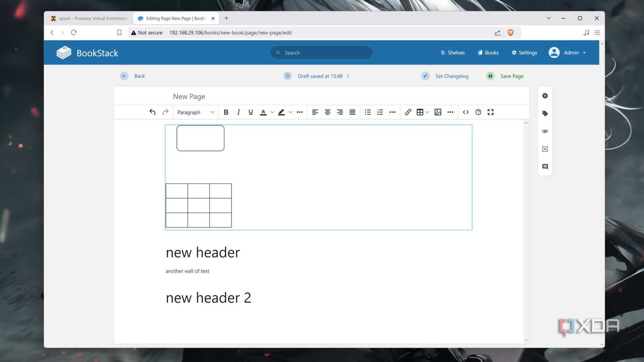Open the Attachments panel
Screen dimensions: 644x362
(545, 131)
